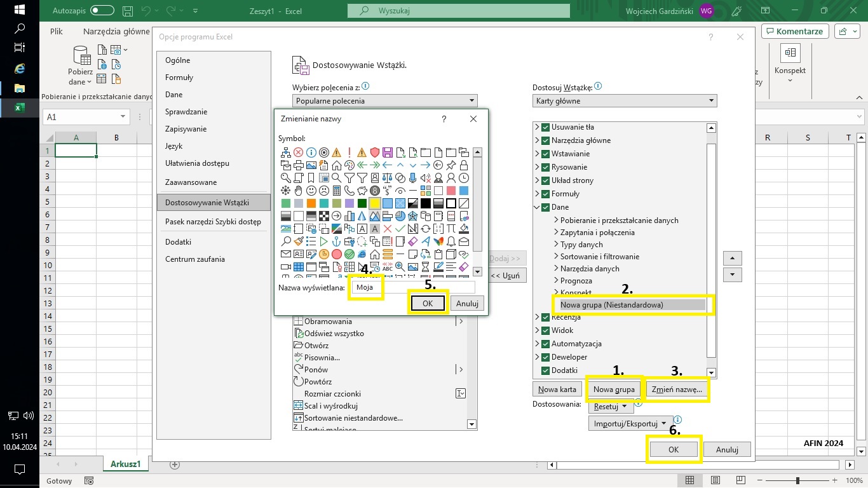Select the hourglass symbol

point(426,267)
